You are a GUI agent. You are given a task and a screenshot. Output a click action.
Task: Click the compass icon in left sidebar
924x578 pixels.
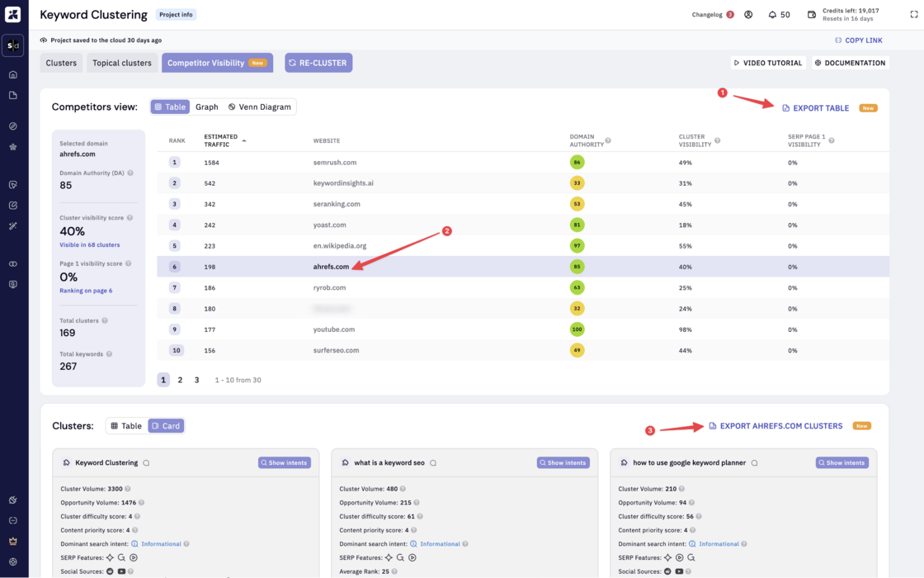point(13,126)
